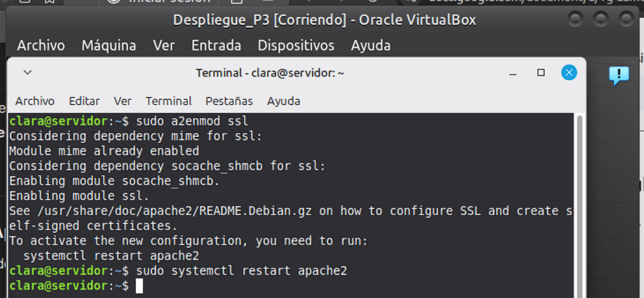Click Ayuda in the VirtualBox menu bar
The height and width of the screenshot is (298, 644).
pos(371,45)
